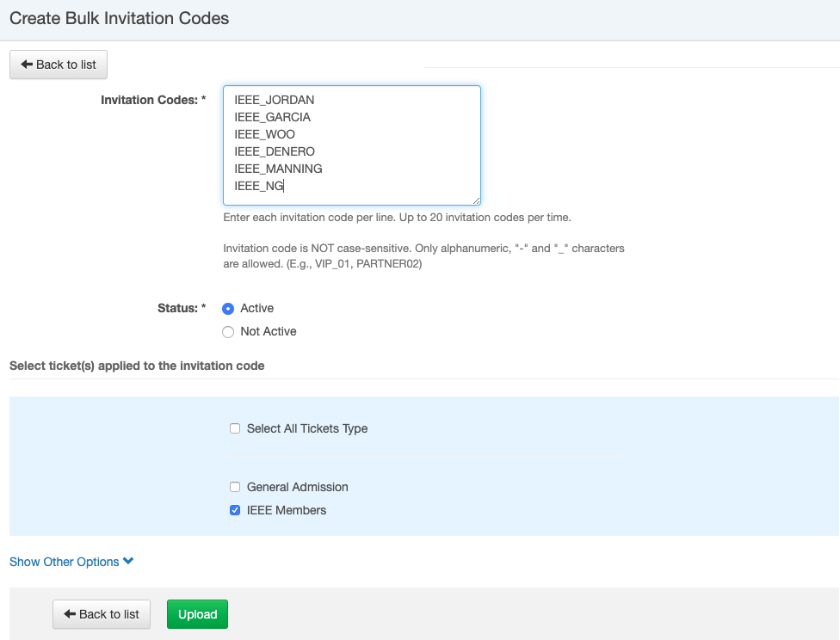The image size is (840, 640).
Task: Enable the General Admission checkbox
Action: click(235, 487)
